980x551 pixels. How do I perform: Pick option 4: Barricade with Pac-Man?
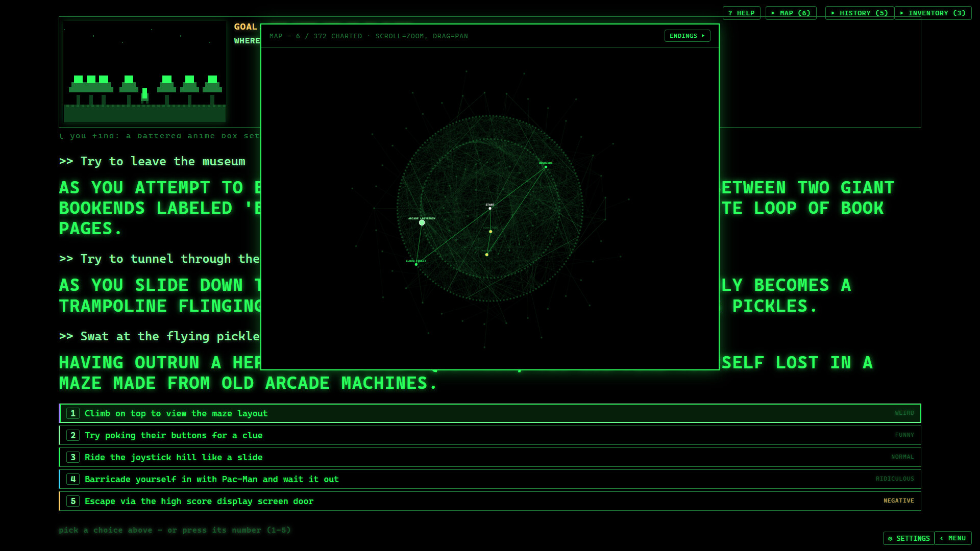coord(490,479)
